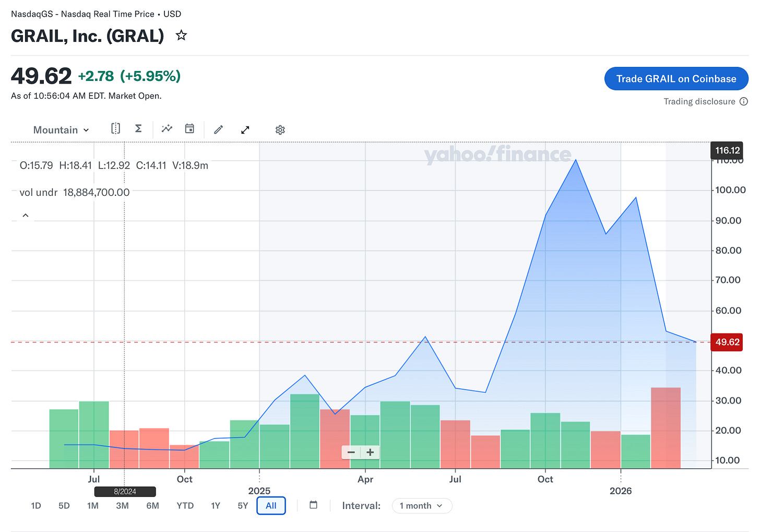The width and height of the screenshot is (760, 532).
Task: Zoom out chart with minus button
Action: click(351, 452)
